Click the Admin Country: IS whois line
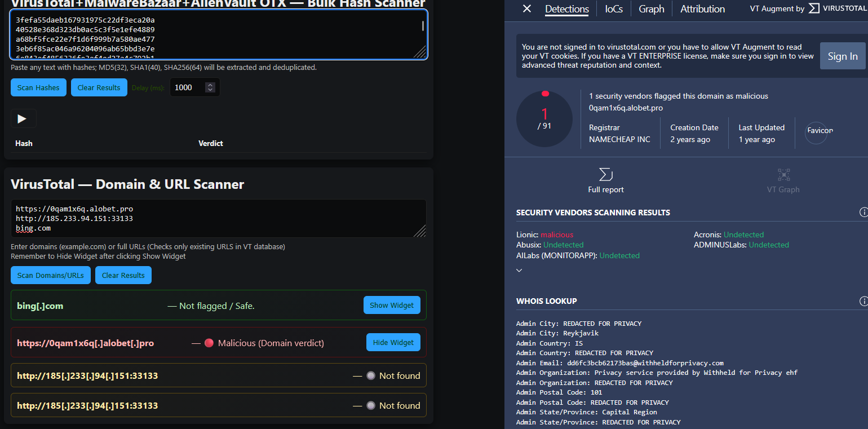The image size is (868, 429). tap(551, 343)
